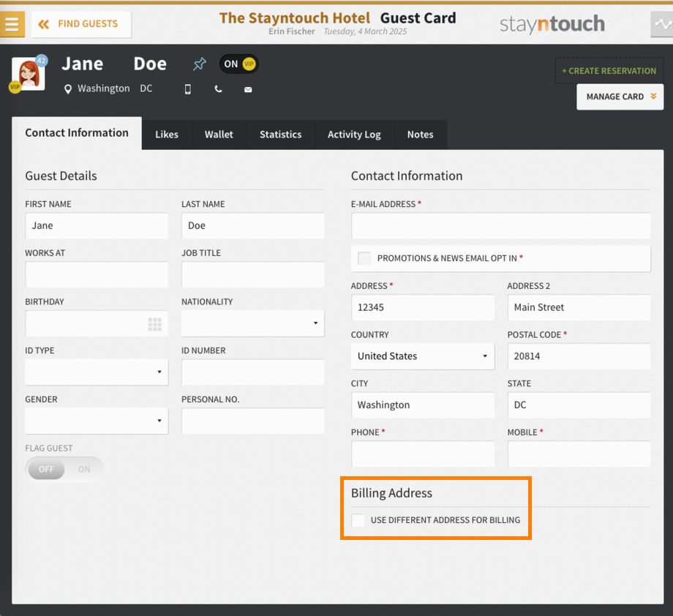Expand the Manage Card dropdown

click(620, 97)
